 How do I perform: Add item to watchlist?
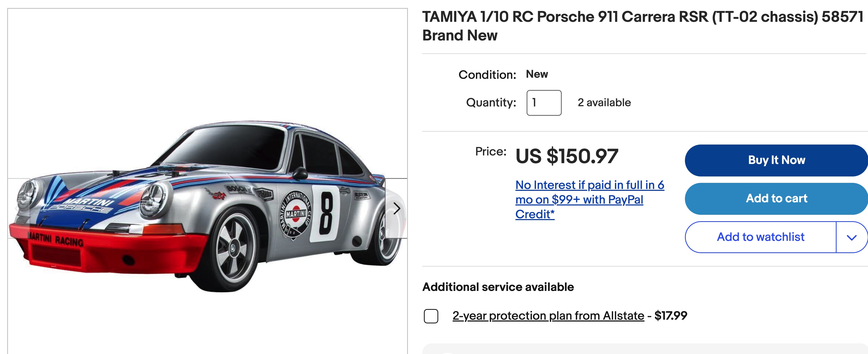coord(760,237)
